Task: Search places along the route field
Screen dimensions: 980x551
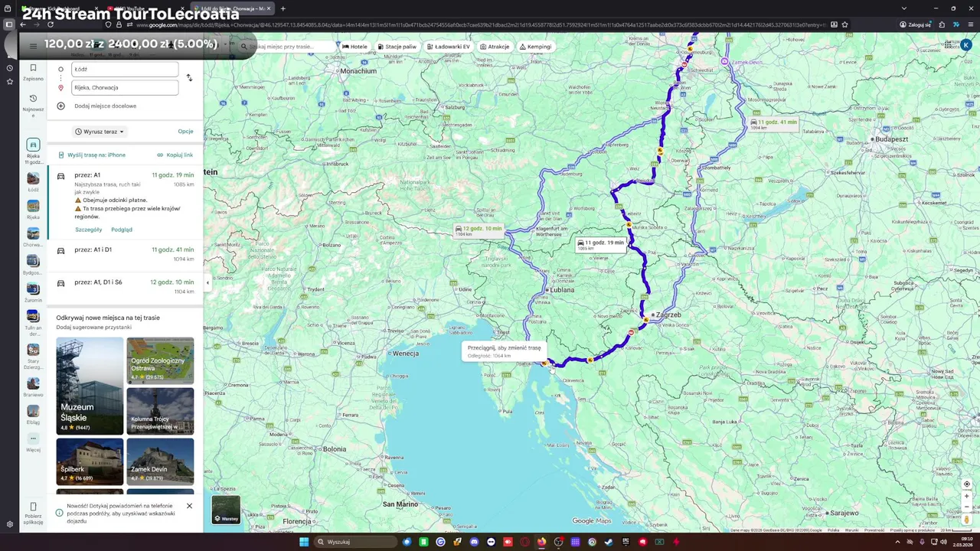Action: tap(287, 47)
